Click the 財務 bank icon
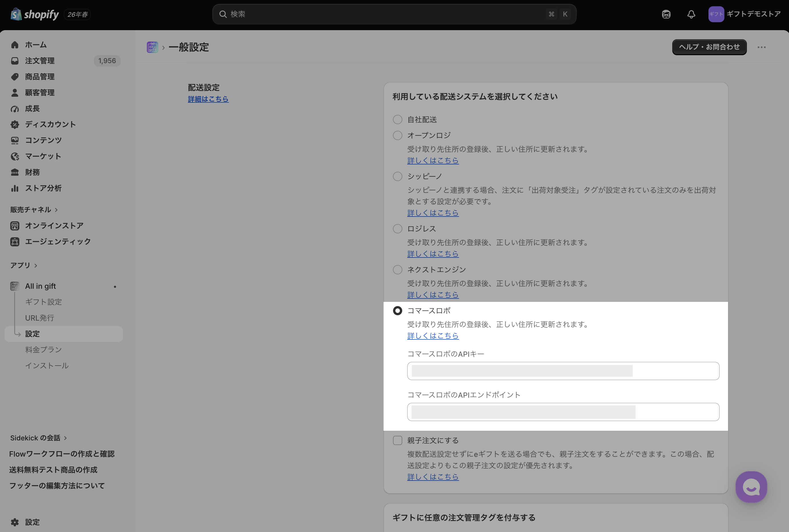 15,172
